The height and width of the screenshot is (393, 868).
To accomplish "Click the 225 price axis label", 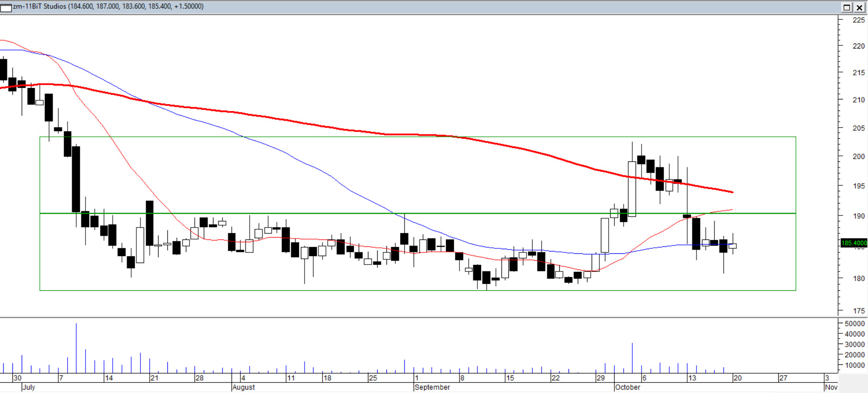I will click(x=858, y=20).
